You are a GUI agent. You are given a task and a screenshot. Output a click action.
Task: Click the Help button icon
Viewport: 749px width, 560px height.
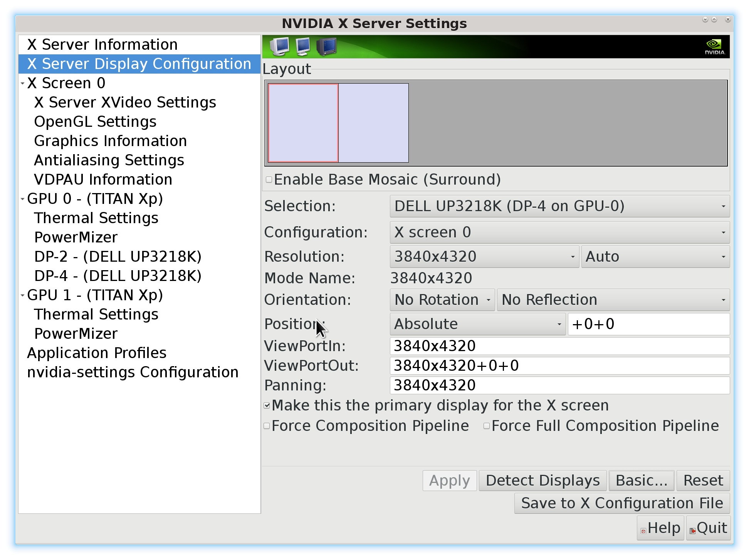point(643,531)
